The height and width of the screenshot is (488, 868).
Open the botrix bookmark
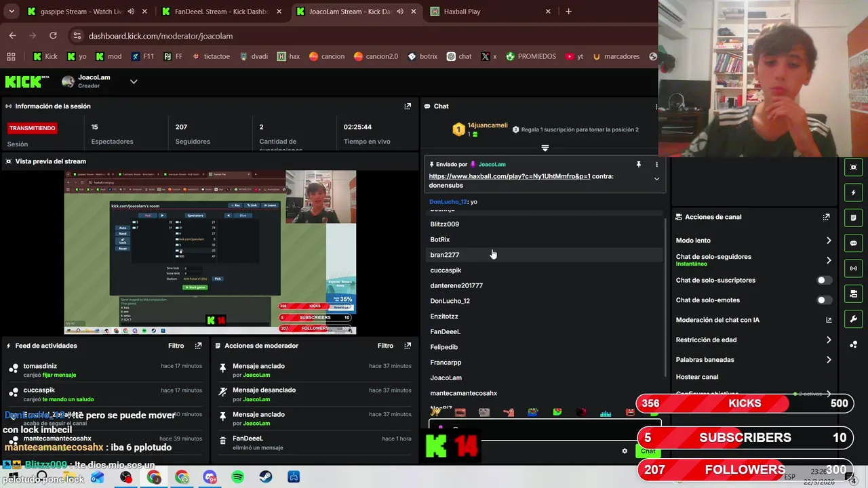click(x=422, y=57)
